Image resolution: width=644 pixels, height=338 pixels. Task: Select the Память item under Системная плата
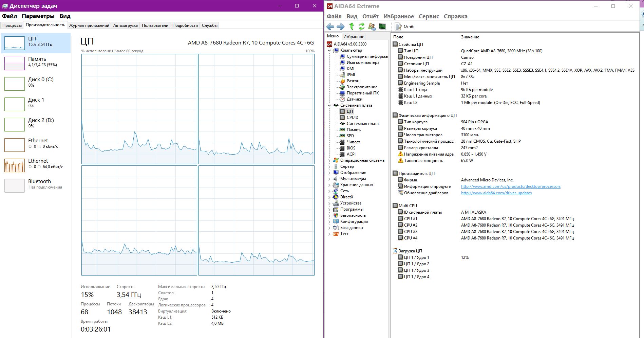coord(351,130)
